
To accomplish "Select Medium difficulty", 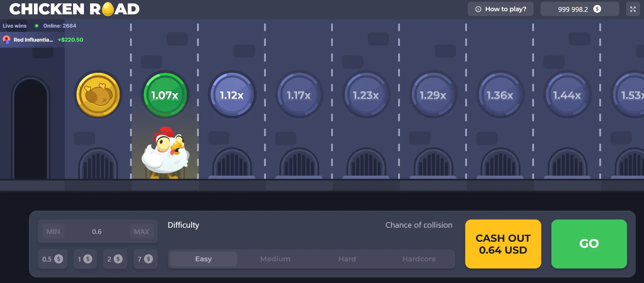I will point(275,259).
